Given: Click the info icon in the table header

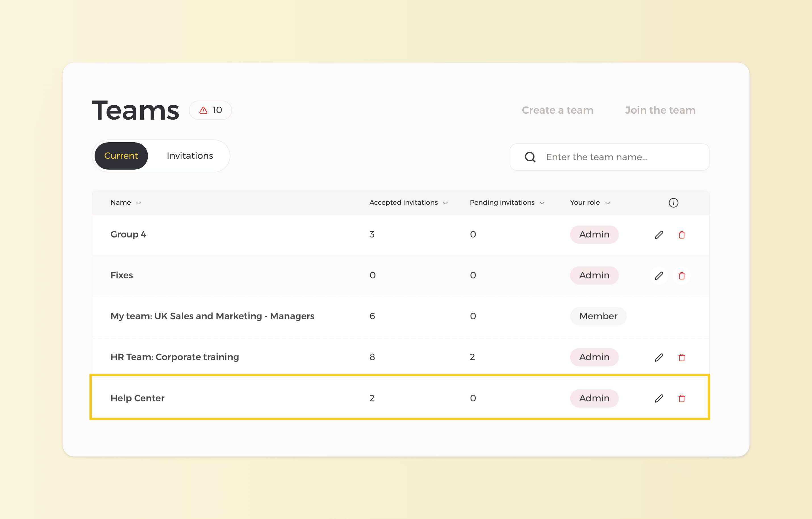Looking at the screenshot, I should coord(673,203).
